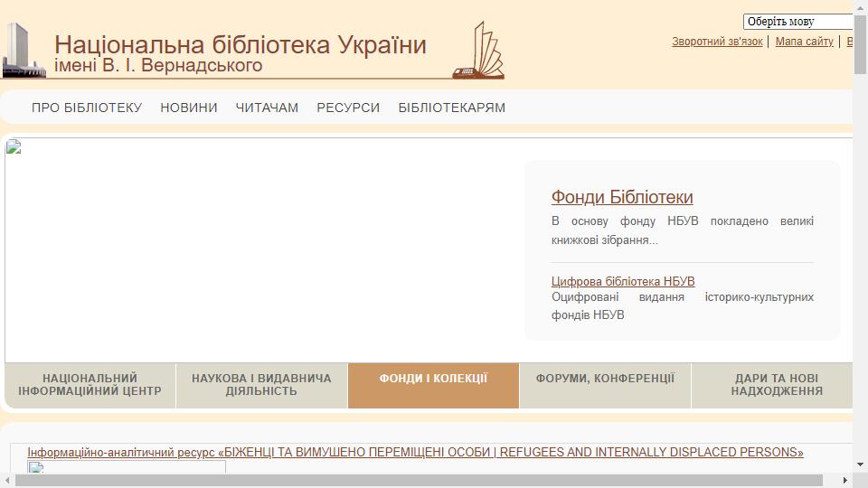Image resolution: width=868 pixels, height=488 pixels.
Task: Select the ФОНДИ І КОЛЕКЦІЇ tab
Action: point(433,386)
